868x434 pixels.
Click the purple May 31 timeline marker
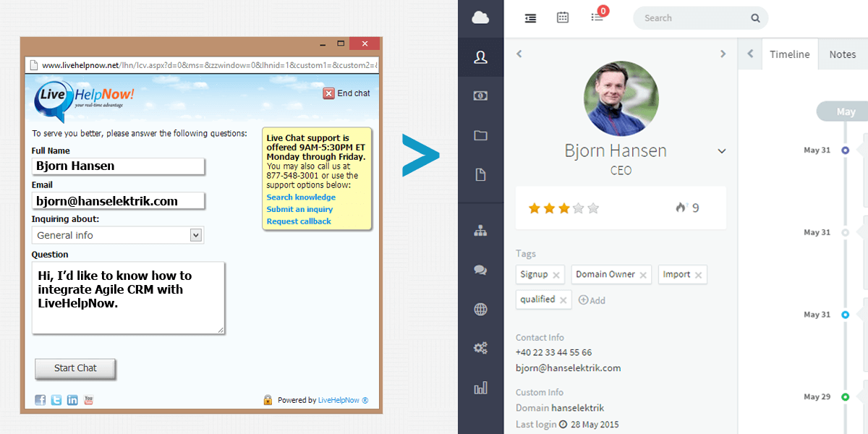pos(845,150)
